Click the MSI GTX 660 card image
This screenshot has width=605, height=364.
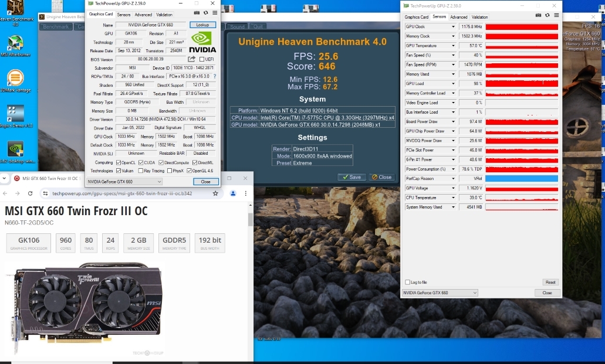click(x=85, y=307)
